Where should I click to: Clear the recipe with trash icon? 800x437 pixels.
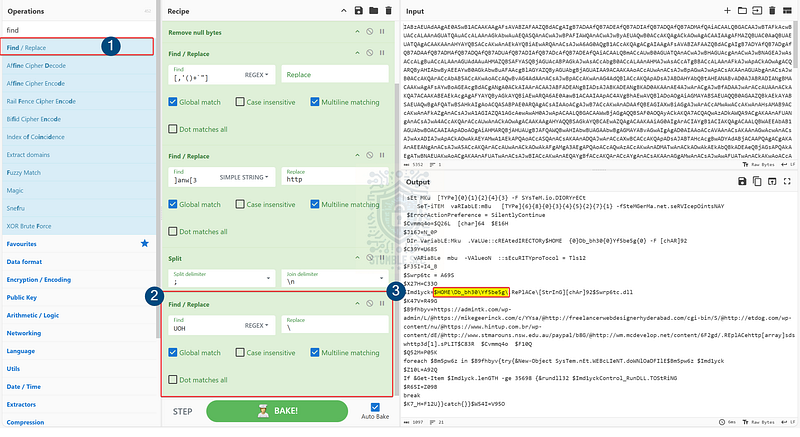(388, 11)
